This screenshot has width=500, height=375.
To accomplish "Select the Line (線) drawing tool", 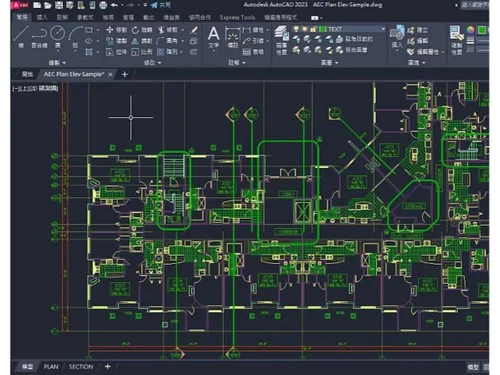I will tap(21, 37).
